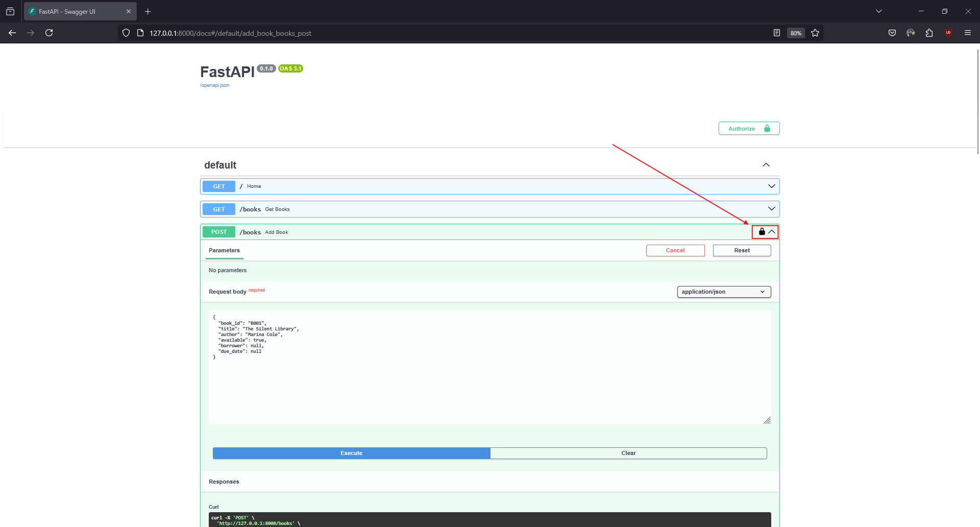Open the application/json media type dropdown

(x=724, y=292)
